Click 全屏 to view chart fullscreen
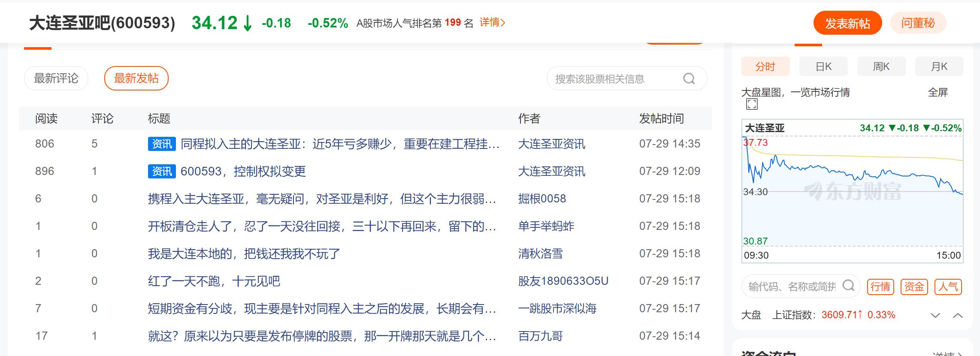Viewport: 980px width, 356px height. (x=938, y=92)
